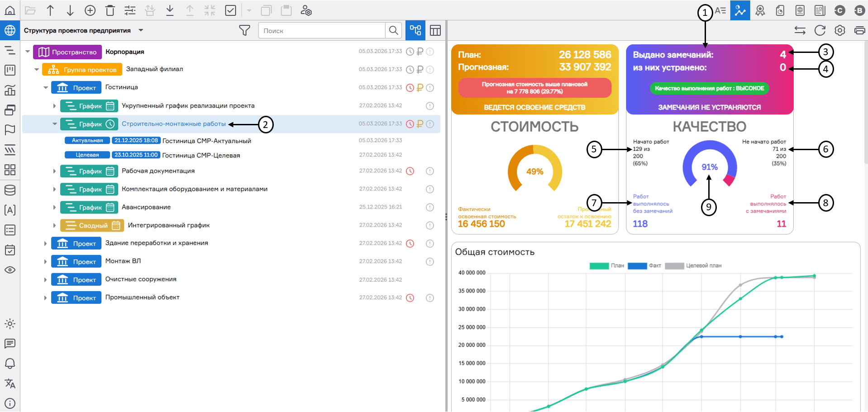
Task: Select 'Интегрированный график' tree item
Action: coord(168,225)
